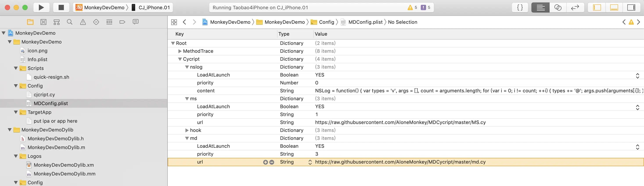Toggle the navigator panel visibility
The height and width of the screenshot is (186, 644).
[597, 7]
